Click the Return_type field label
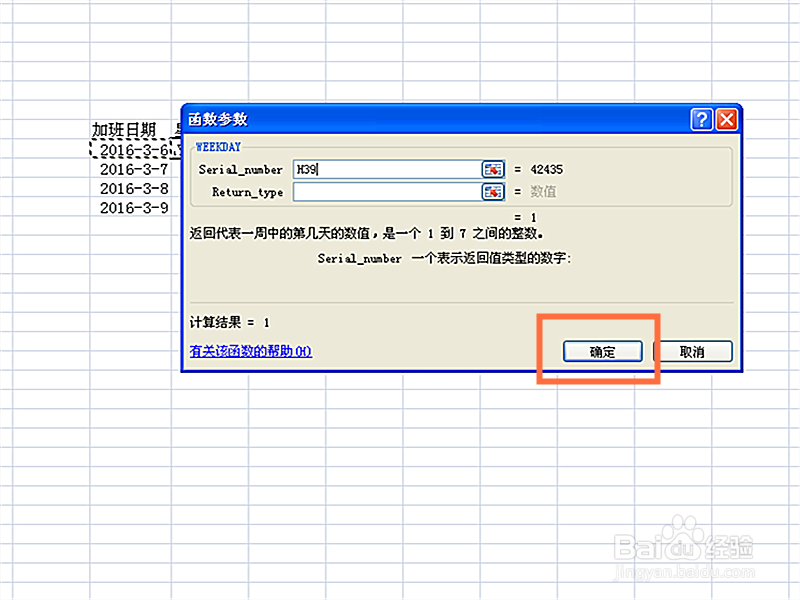The image size is (800, 600). click(x=247, y=192)
